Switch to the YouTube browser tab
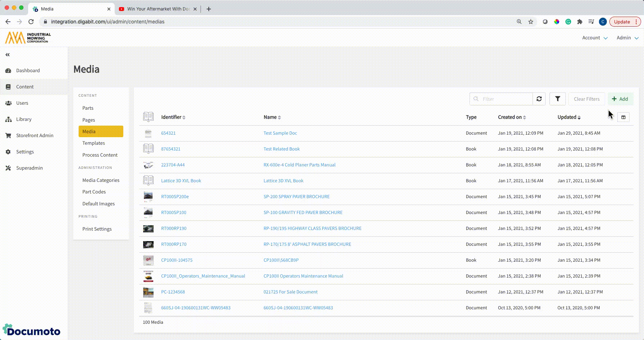The image size is (644, 340). [158, 9]
